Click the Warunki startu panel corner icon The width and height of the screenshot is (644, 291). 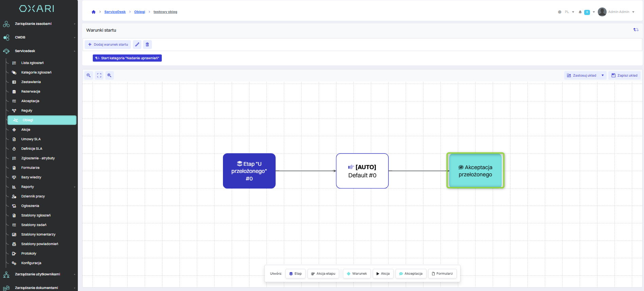pos(636,30)
